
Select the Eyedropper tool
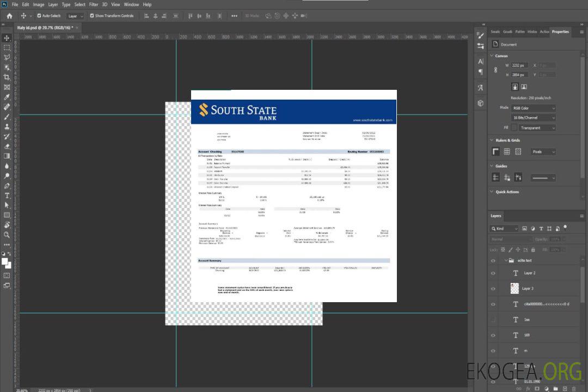[x=7, y=97]
